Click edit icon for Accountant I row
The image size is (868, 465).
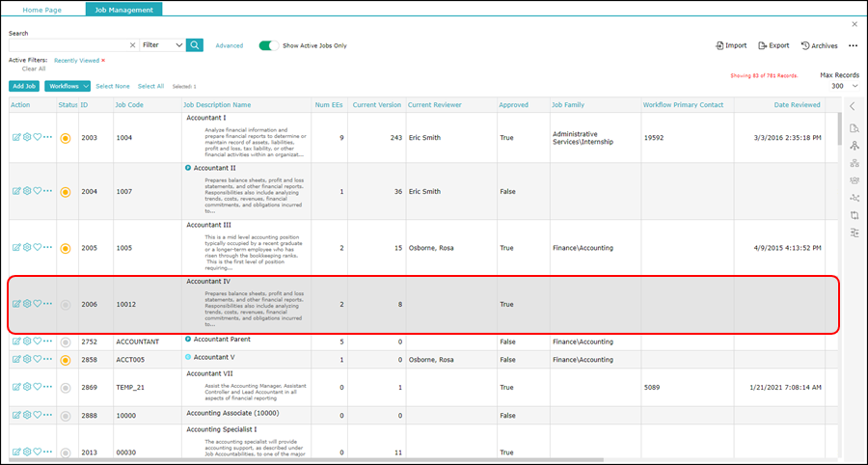click(x=16, y=138)
